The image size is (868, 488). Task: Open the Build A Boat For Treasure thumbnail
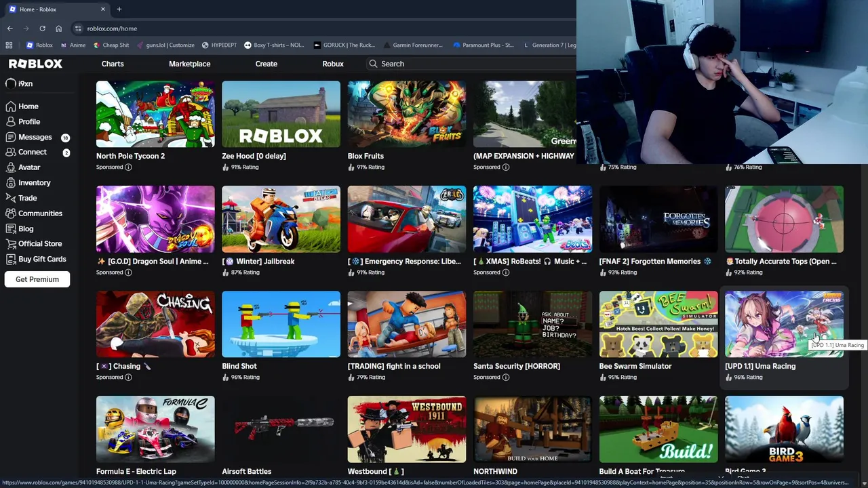point(658,429)
